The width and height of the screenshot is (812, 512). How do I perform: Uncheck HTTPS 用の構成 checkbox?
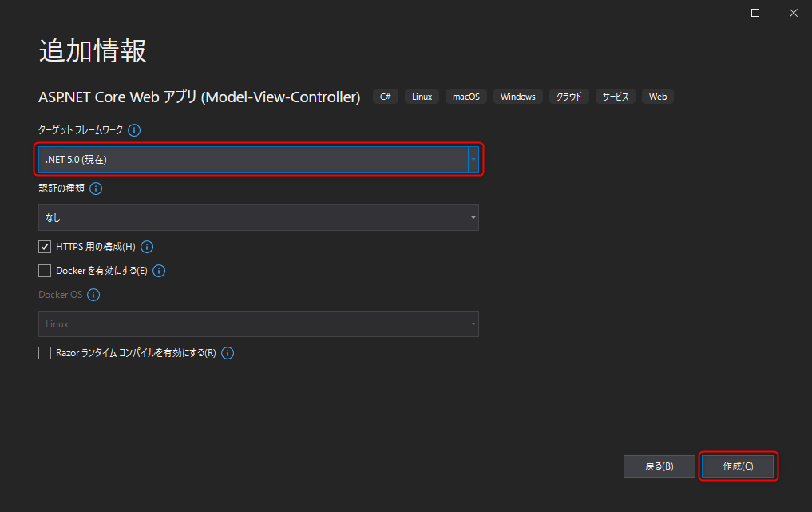point(45,247)
